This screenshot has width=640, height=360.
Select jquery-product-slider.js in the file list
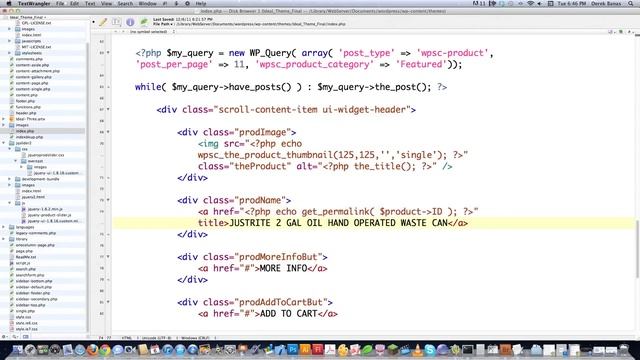pos(49,215)
